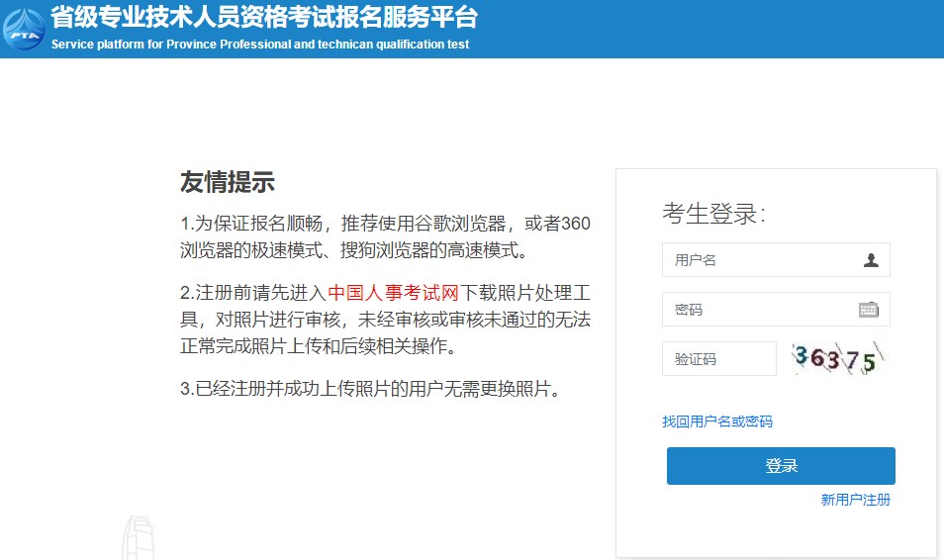Refresh the 36375 captcha image
The height and width of the screenshot is (560, 944).
[x=839, y=358]
